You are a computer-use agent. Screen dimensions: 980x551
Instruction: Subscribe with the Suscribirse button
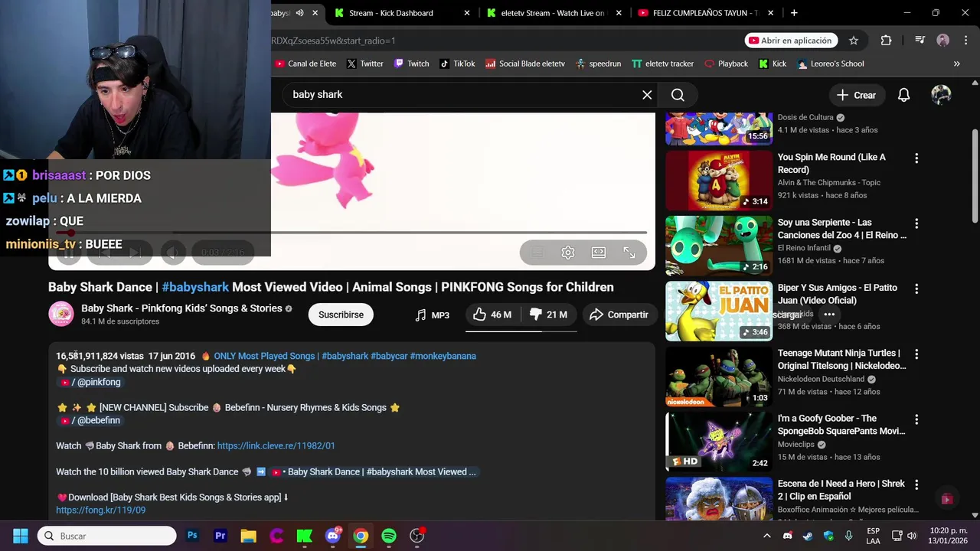[341, 315]
